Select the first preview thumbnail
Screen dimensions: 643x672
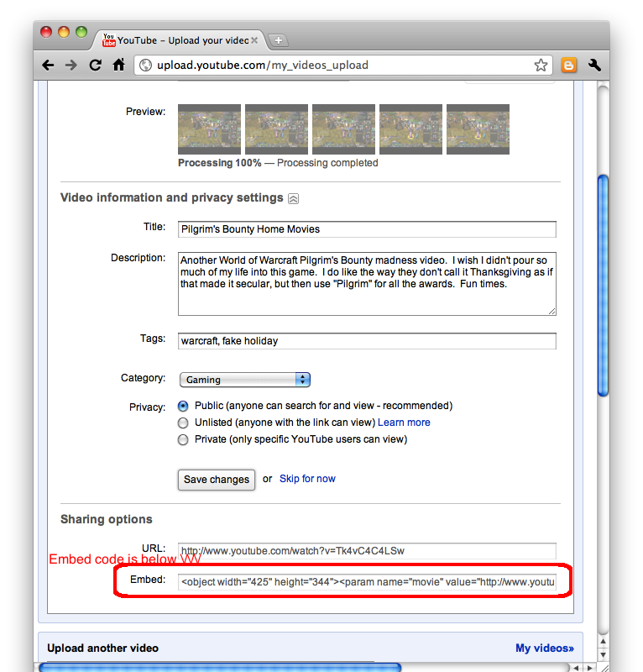pyautogui.click(x=210, y=129)
